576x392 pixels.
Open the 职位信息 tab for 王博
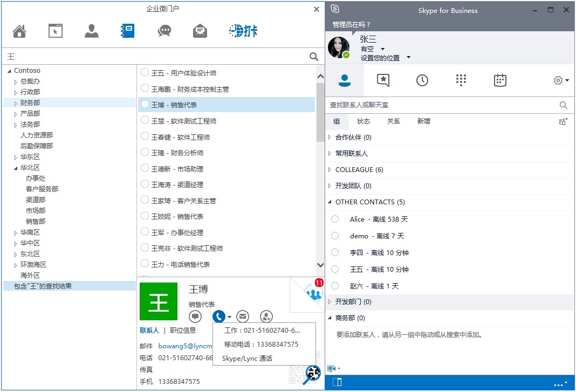coord(183,331)
